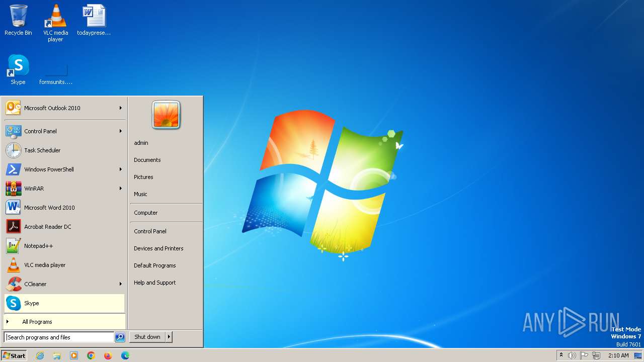Screen dimensions: 644x362
Task: Open Music from Start menu
Action: pyautogui.click(x=140, y=194)
